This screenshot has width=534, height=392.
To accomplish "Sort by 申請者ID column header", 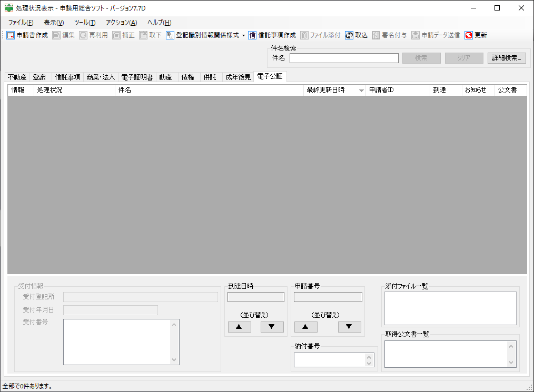I will [398, 90].
